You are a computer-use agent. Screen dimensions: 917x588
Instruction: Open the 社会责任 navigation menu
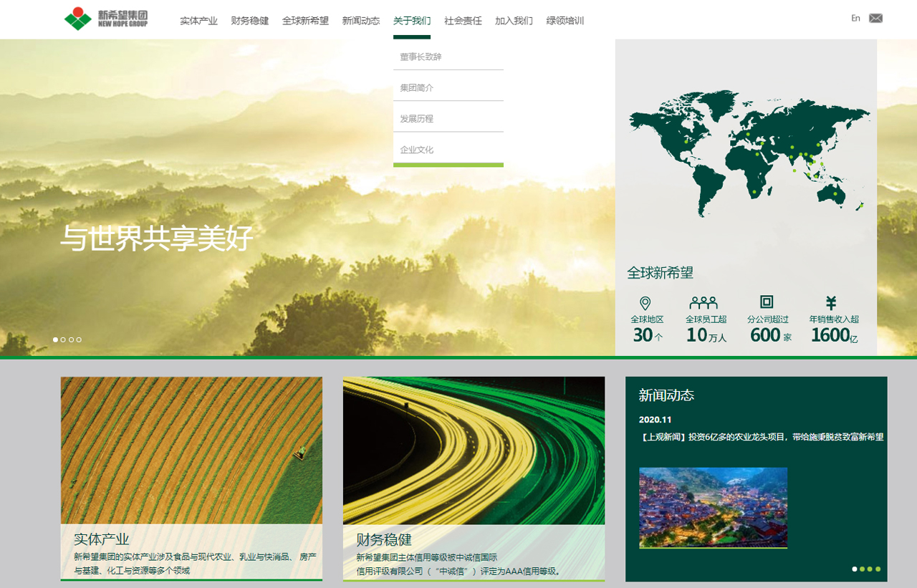click(x=463, y=21)
